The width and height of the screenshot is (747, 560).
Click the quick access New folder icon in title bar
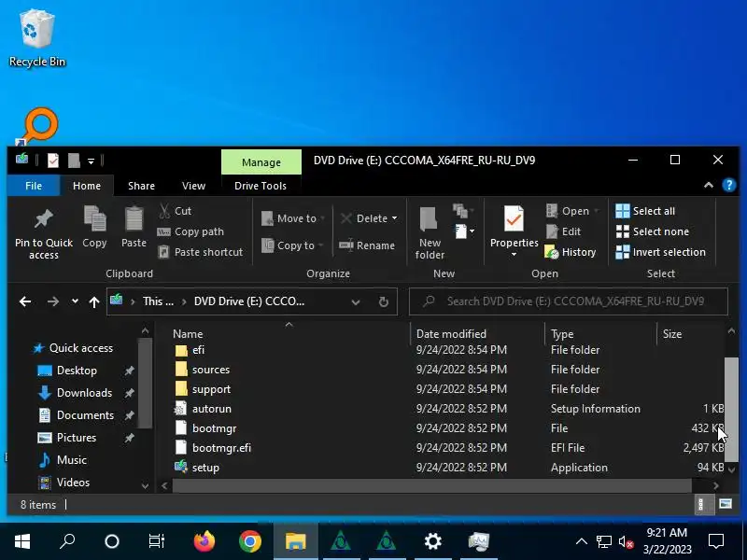tap(74, 160)
